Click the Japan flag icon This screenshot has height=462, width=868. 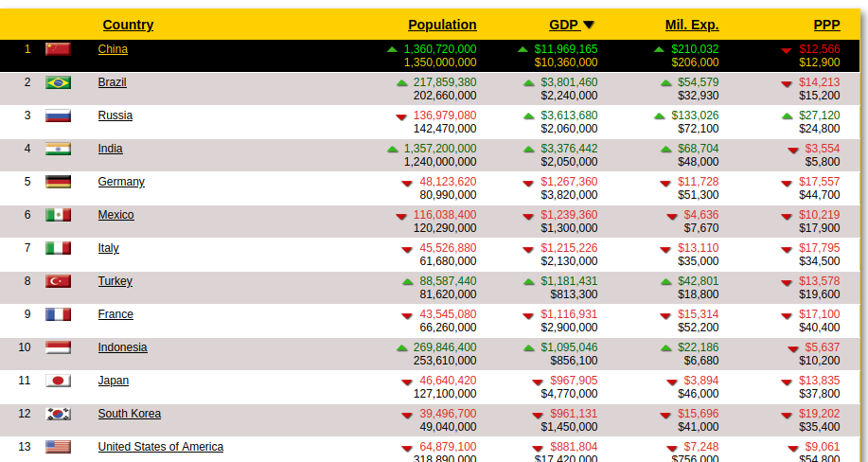(58, 381)
